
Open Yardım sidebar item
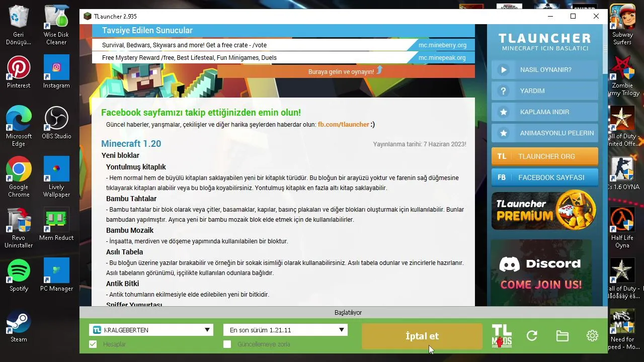point(545,91)
